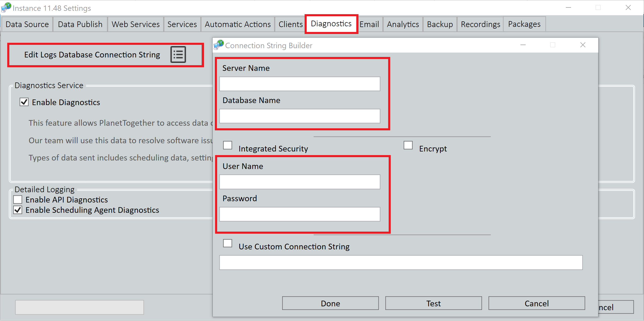Close the Instance Settings window
This screenshot has width=644, height=321.
coord(628,8)
